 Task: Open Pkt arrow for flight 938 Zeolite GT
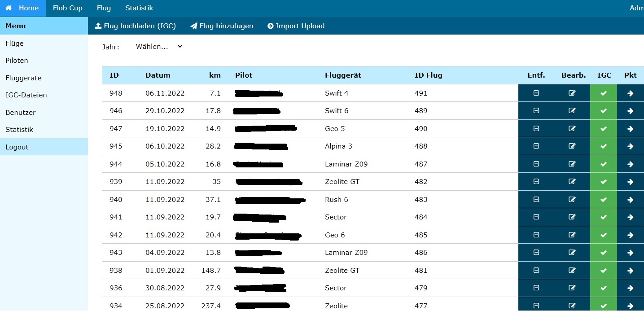coord(631,270)
